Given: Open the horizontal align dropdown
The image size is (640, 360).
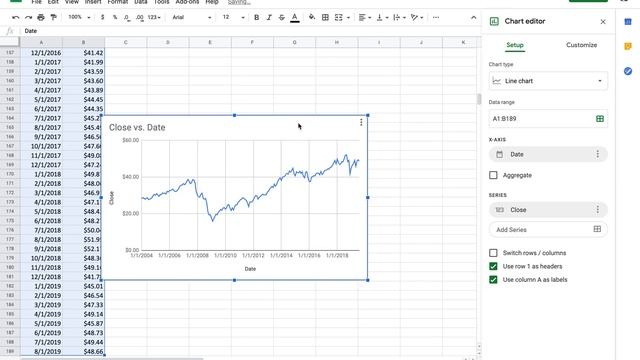Looking at the screenshot, I should click(x=364, y=18).
